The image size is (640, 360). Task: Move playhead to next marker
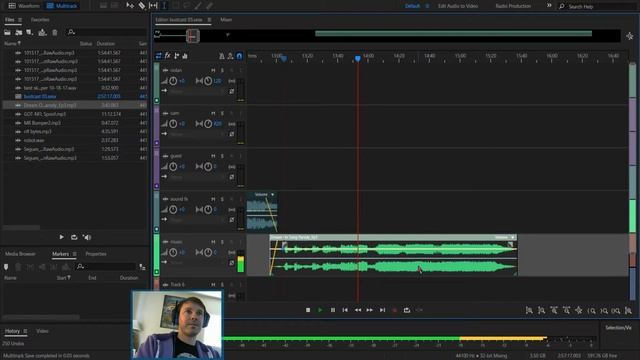click(382, 310)
